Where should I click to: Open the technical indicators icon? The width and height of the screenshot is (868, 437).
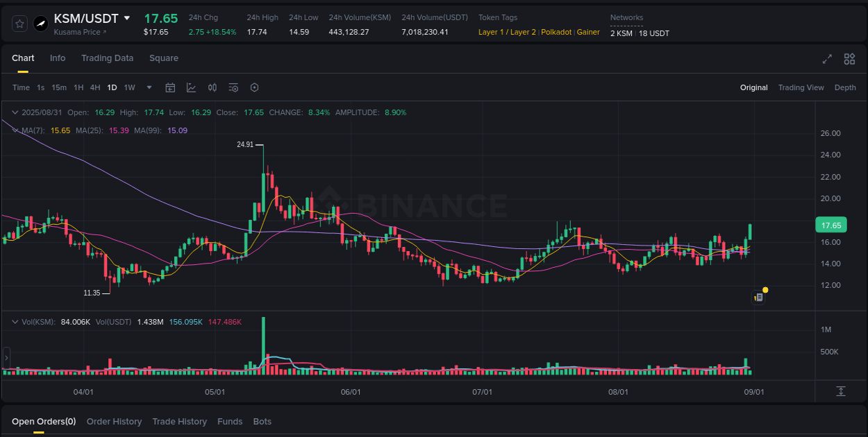[x=233, y=87]
